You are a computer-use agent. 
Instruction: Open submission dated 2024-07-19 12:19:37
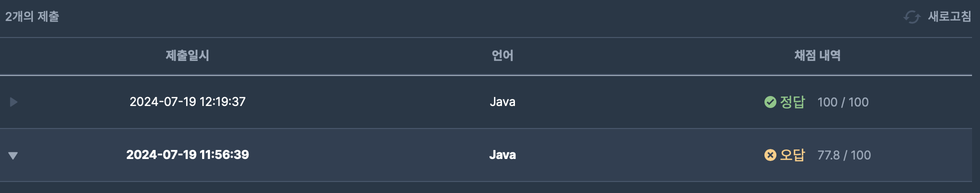188,102
